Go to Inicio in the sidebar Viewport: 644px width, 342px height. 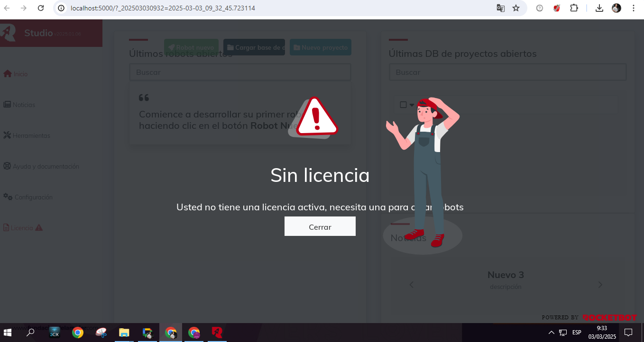tap(20, 74)
